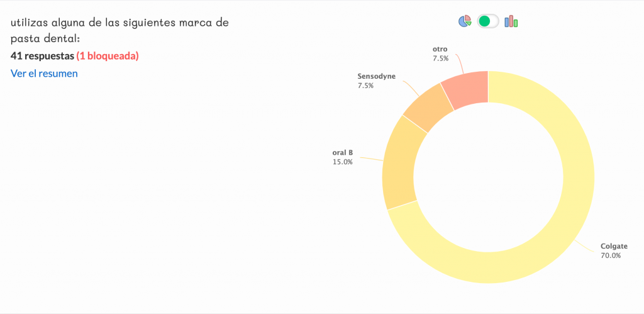The width and height of the screenshot is (644, 314).
Task: Click the 7.5% value under Sensodyne
Action: tap(365, 86)
